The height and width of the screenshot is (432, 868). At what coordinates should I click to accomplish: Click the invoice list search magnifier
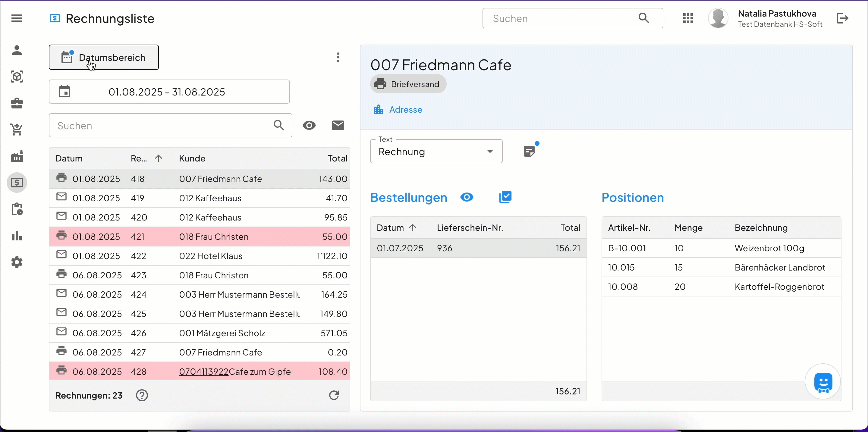(x=279, y=125)
